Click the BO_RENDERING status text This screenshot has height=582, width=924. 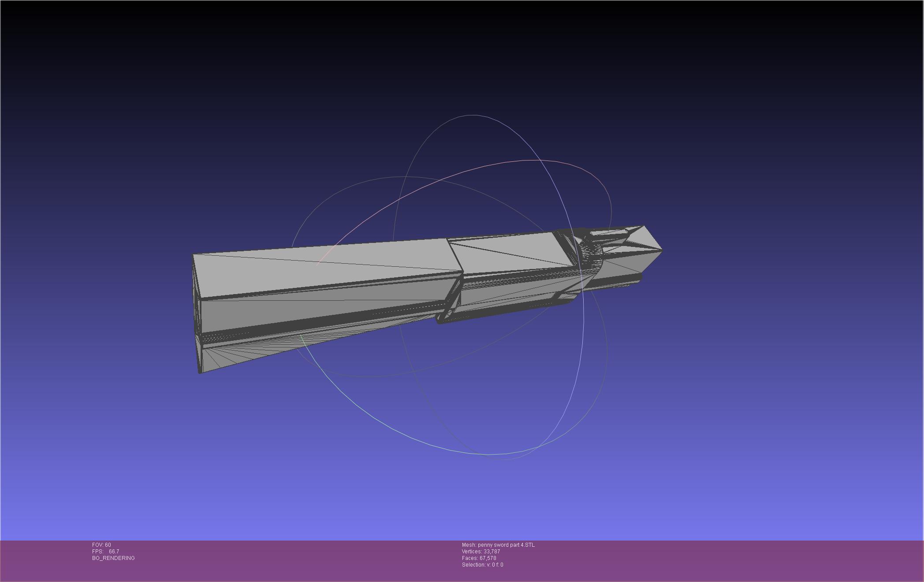point(113,558)
